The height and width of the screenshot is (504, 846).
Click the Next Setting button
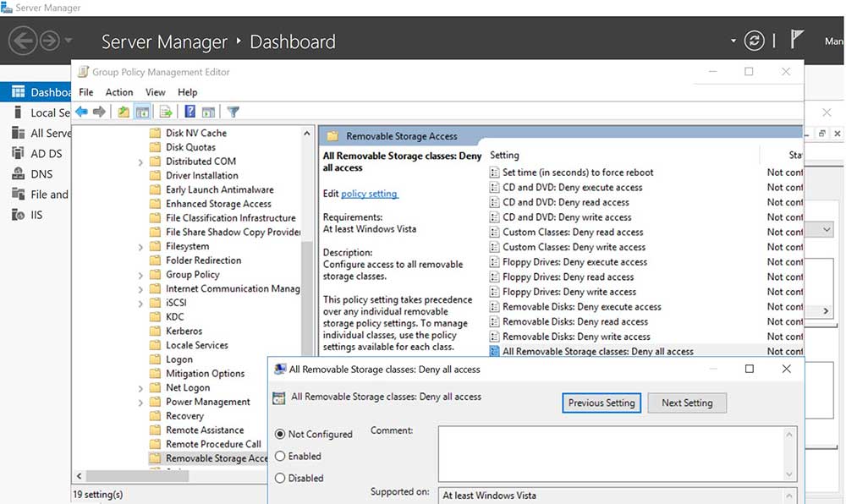[686, 403]
